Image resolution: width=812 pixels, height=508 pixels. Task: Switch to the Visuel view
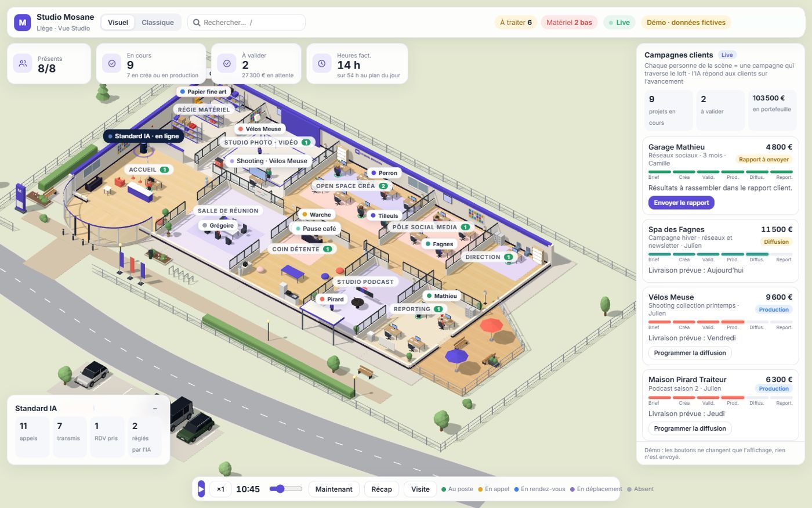pyautogui.click(x=118, y=23)
